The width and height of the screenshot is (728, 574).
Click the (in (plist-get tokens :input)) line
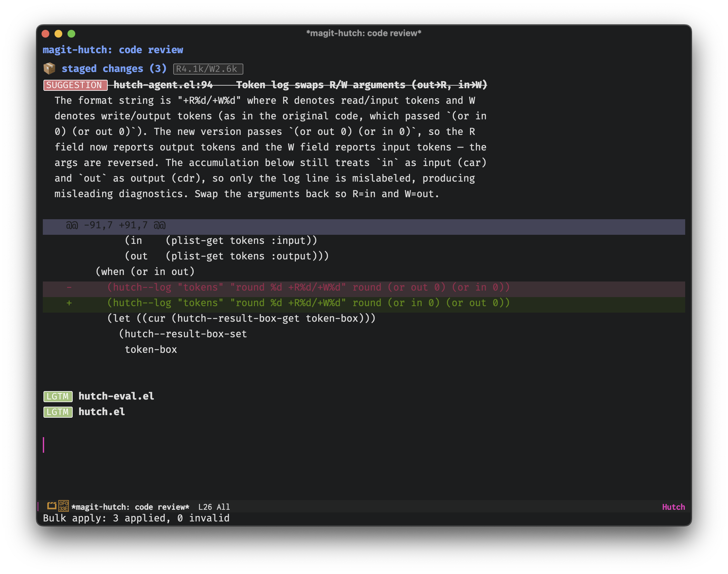tap(221, 241)
